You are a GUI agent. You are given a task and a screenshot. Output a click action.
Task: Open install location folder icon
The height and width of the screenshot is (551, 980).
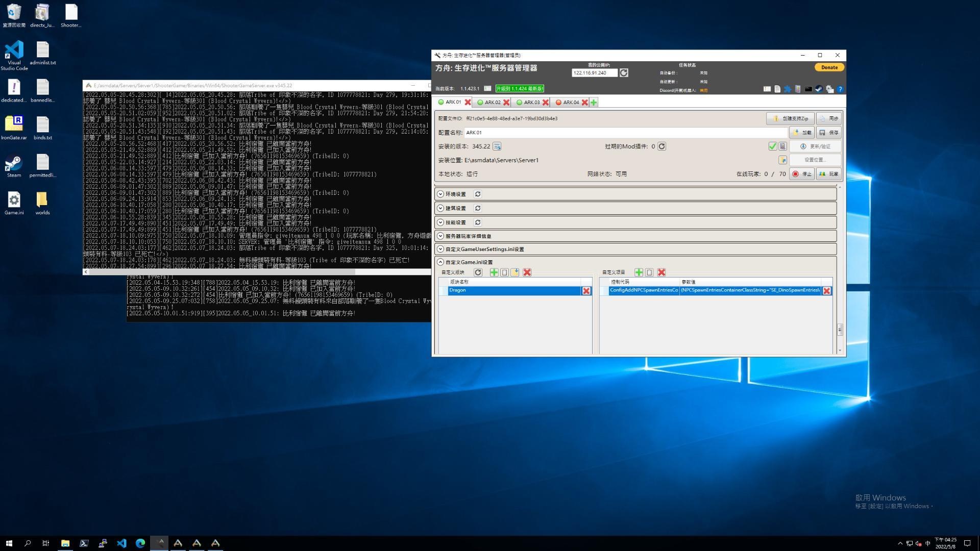point(782,160)
